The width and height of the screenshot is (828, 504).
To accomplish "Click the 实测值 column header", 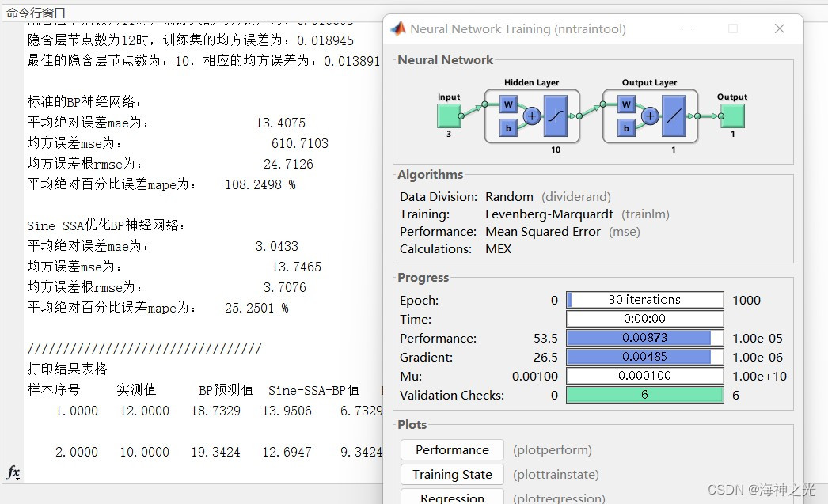I will coord(136,390).
